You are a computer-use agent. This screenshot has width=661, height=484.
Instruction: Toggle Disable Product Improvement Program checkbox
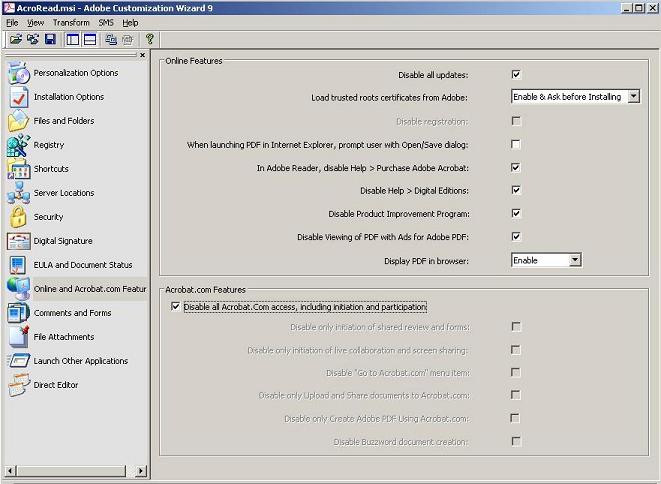coord(516,213)
